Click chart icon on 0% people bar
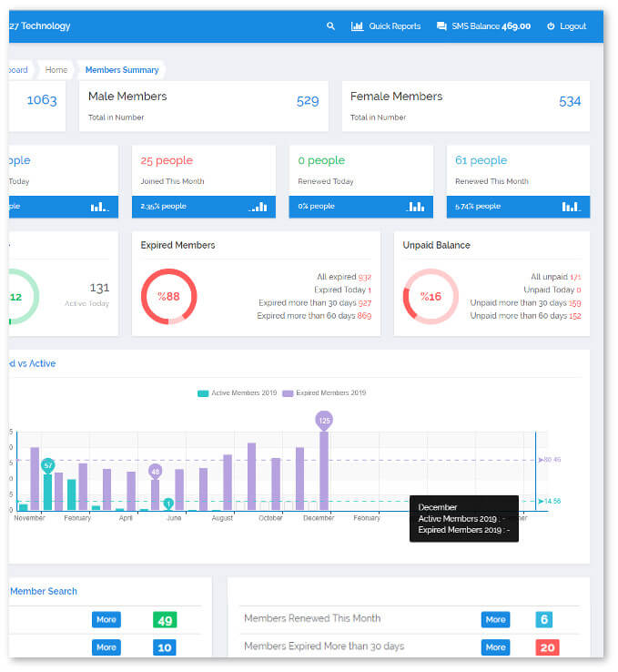The width and height of the screenshot is (618, 672). click(415, 207)
